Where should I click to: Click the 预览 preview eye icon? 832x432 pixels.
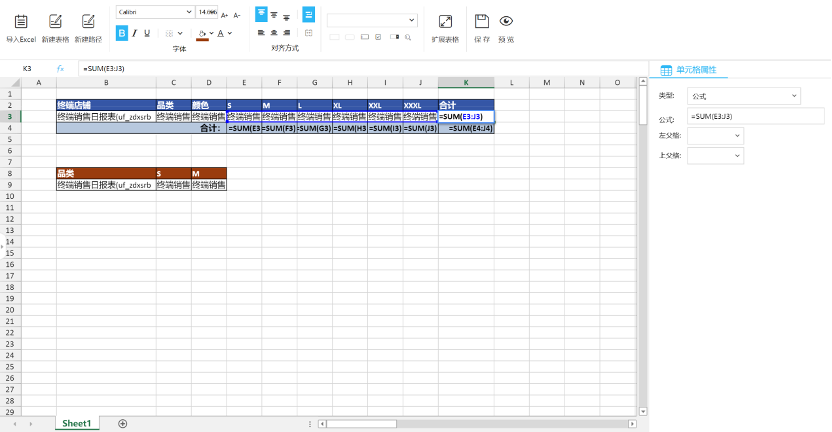point(506,21)
